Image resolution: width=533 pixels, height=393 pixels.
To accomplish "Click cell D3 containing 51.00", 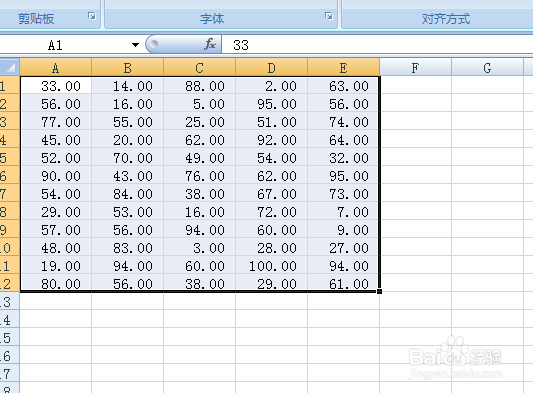I will (x=272, y=121).
